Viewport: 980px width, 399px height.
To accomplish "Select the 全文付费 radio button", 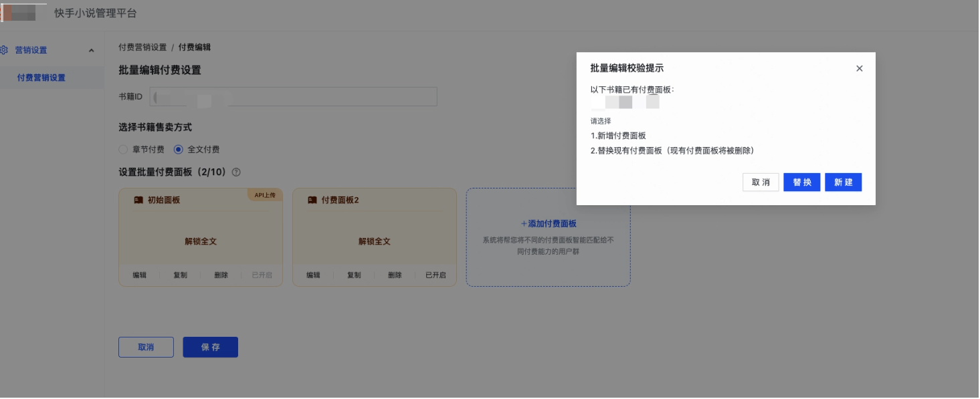I will pyautogui.click(x=177, y=149).
